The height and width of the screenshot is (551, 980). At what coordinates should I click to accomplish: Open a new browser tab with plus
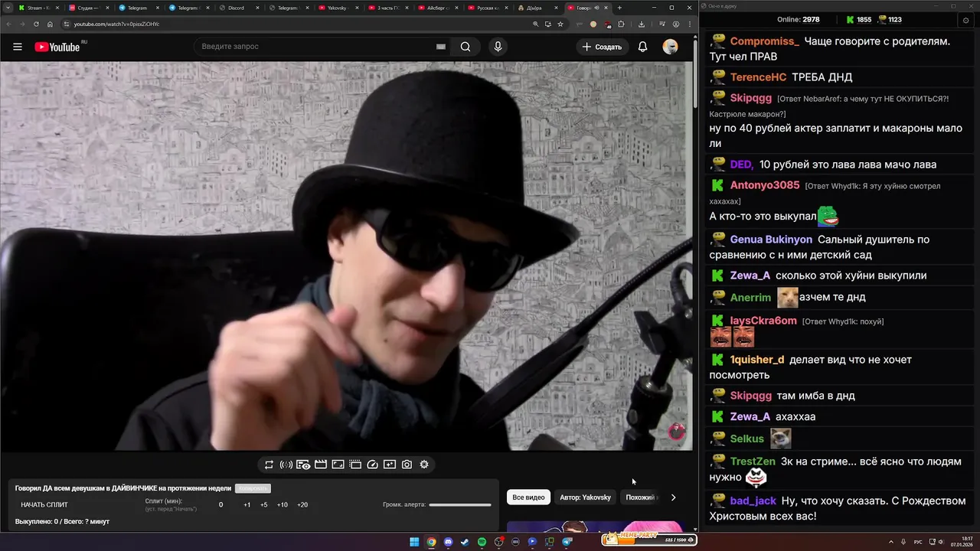619,8
